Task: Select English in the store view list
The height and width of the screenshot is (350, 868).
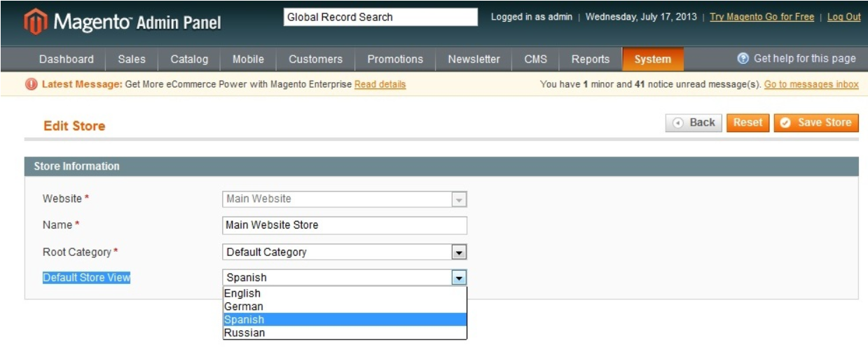Action: (x=345, y=293)
